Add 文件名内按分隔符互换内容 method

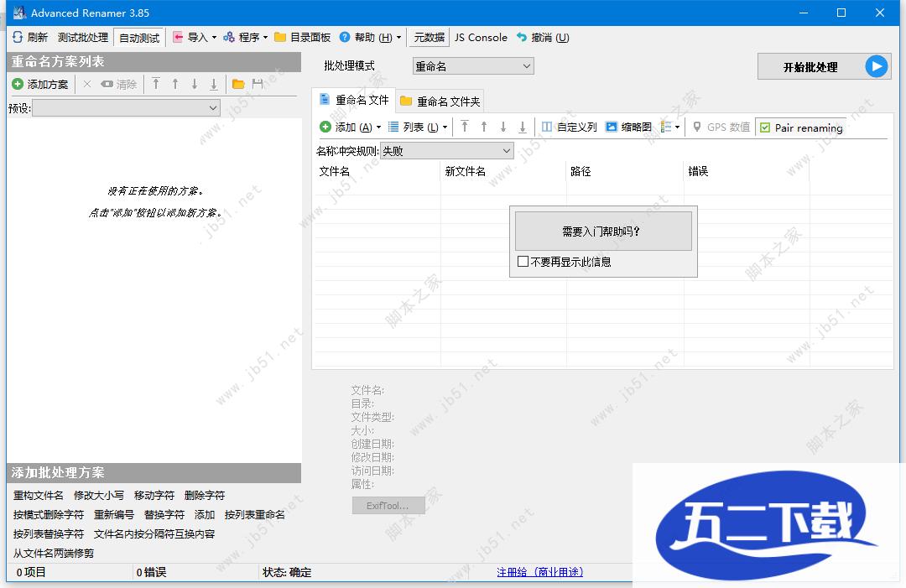coord(154,534)
